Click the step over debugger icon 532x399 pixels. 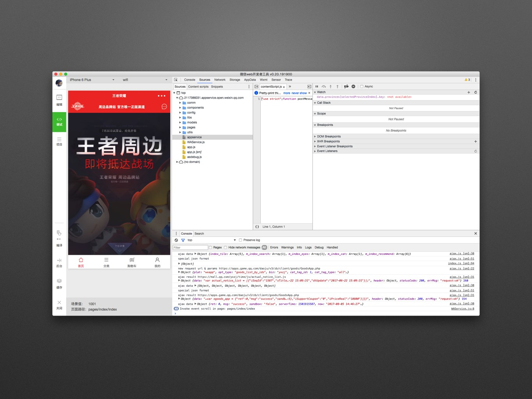pyautogui.click(x=323, y=87)
